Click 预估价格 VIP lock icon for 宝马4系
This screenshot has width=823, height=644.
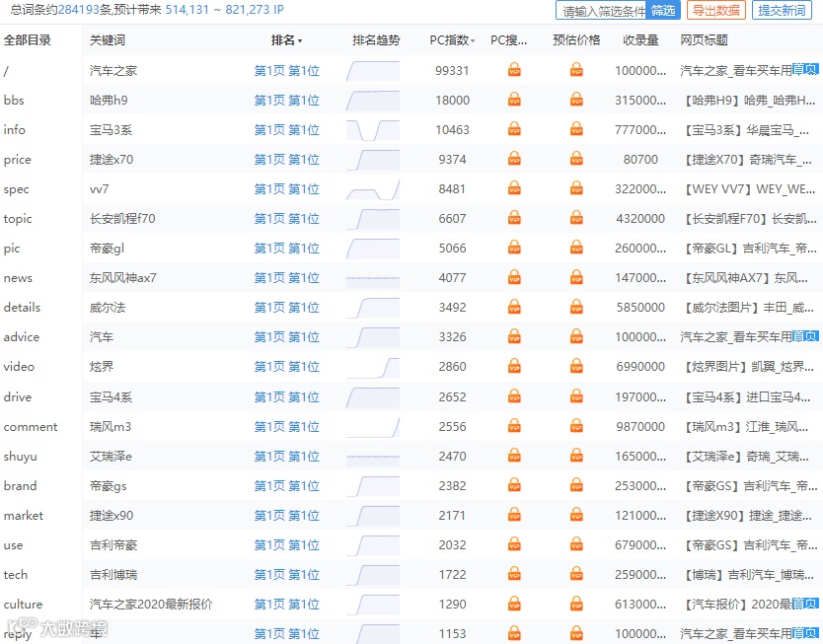click(x=576, y=396)
